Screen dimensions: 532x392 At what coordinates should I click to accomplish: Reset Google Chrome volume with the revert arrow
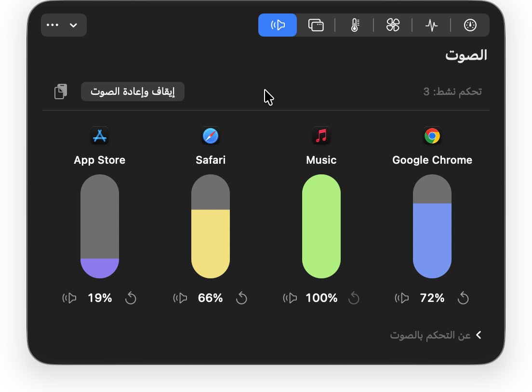tap(463, 298)
